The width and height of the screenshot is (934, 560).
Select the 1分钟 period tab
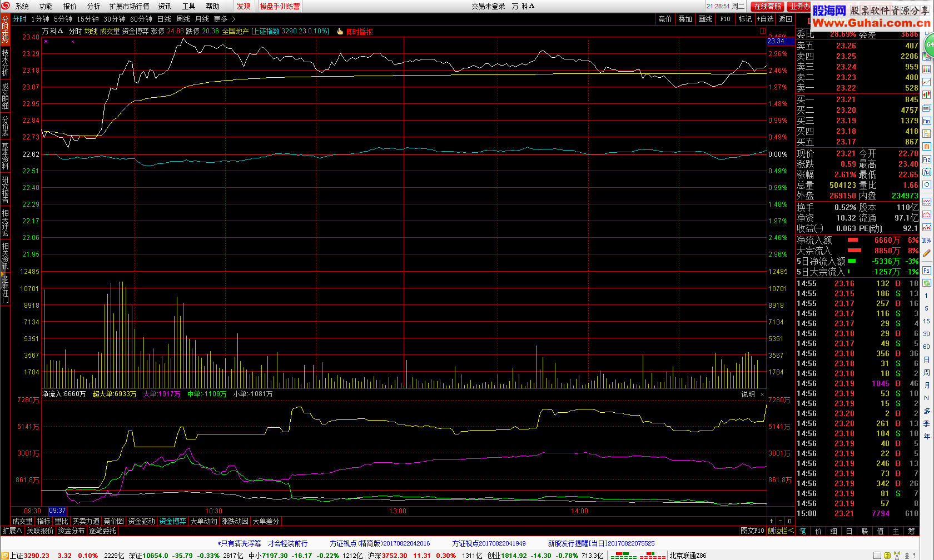click(x=40, y=19)
